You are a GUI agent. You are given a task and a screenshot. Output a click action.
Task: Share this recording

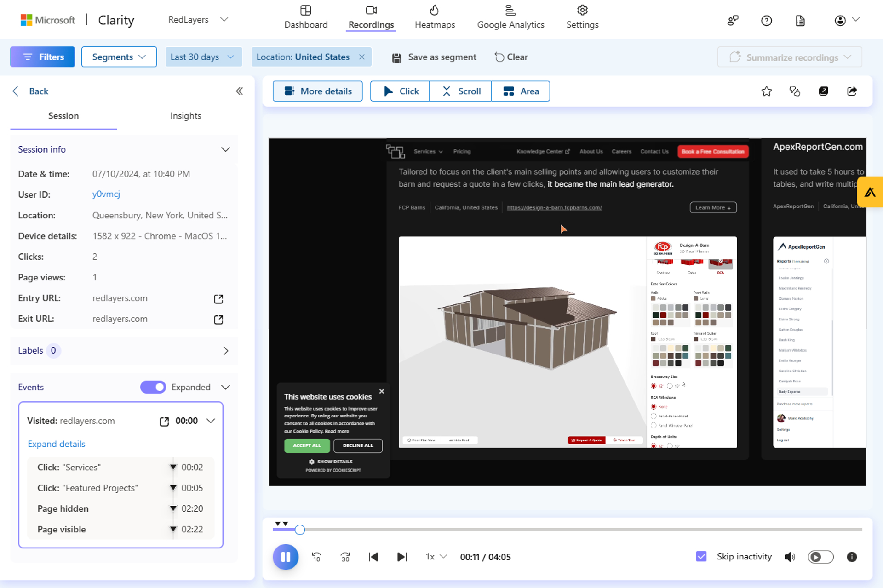pos(852,91)
